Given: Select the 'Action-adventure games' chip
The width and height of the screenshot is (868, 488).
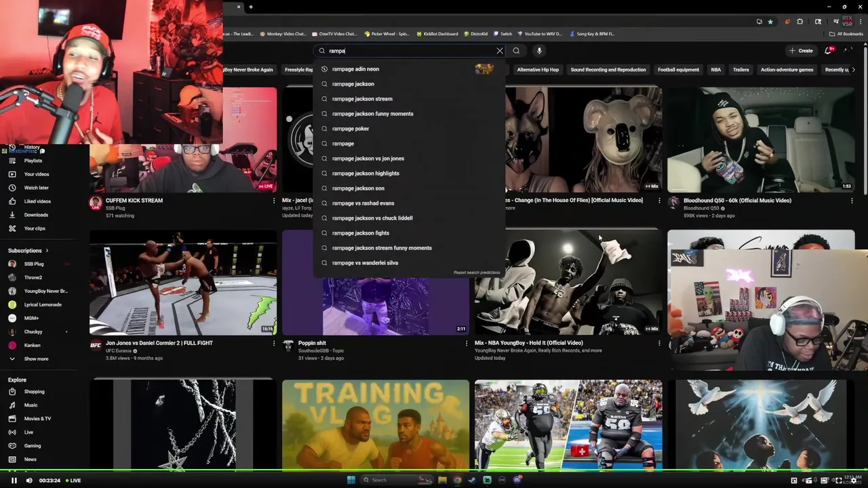Looking at the screenshot, I should click(787, 70).
